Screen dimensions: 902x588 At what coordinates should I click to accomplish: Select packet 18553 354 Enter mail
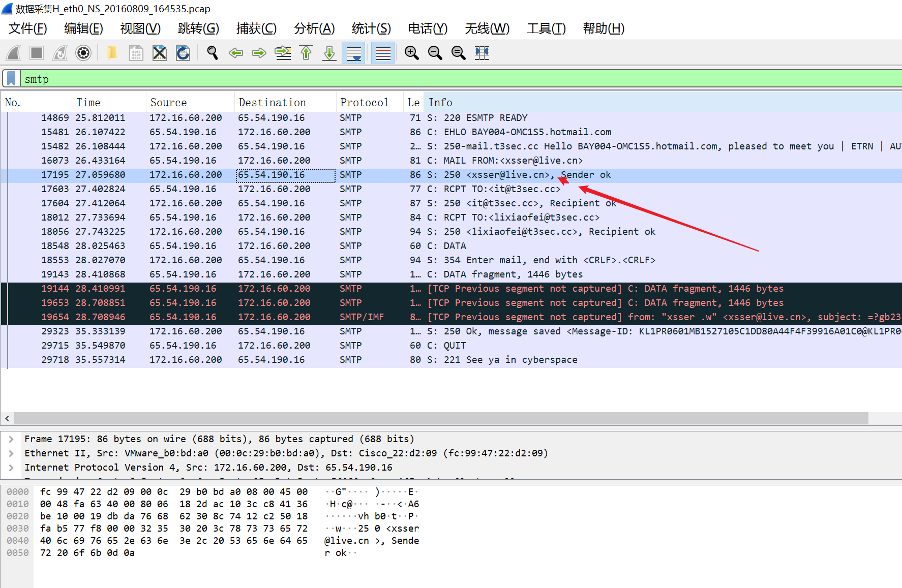click(x=452, y=260)
